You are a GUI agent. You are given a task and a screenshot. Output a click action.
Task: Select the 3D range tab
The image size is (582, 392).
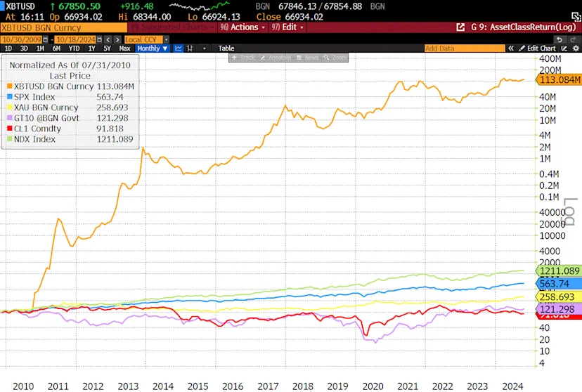pos(24,48)
